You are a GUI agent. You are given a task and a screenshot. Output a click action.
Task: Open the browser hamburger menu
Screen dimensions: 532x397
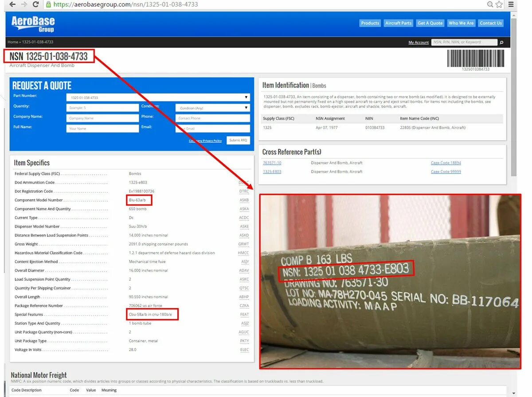pos(511,4)
